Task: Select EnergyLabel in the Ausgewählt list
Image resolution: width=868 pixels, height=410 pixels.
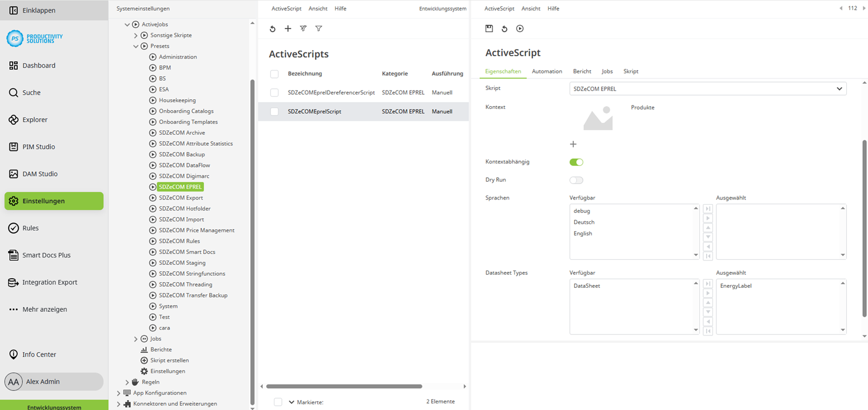Action: 736,286
